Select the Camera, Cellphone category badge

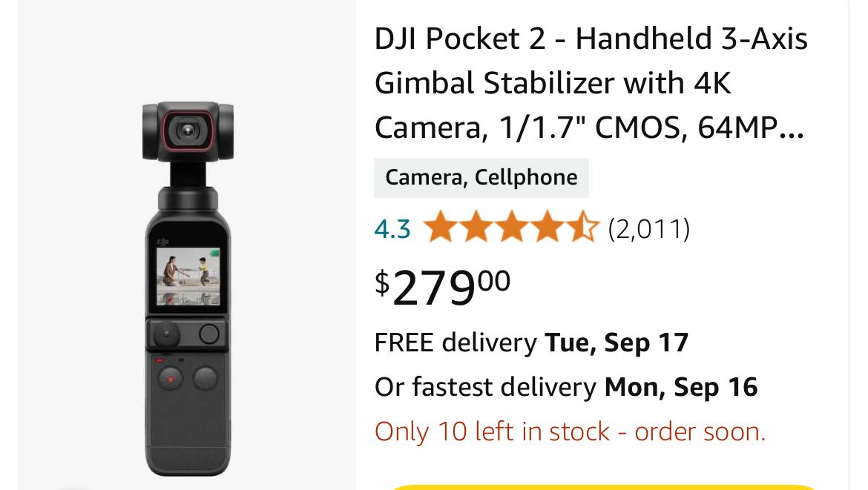481,177
